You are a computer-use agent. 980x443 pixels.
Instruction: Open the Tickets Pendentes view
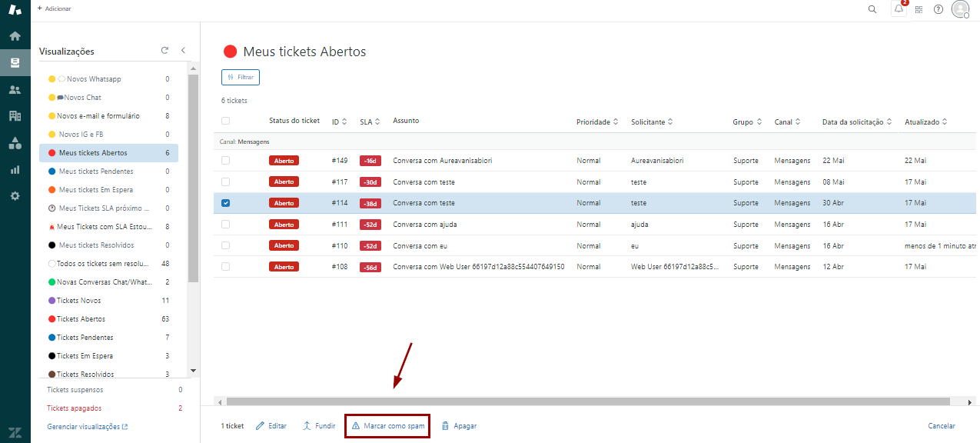click(86, 338)
